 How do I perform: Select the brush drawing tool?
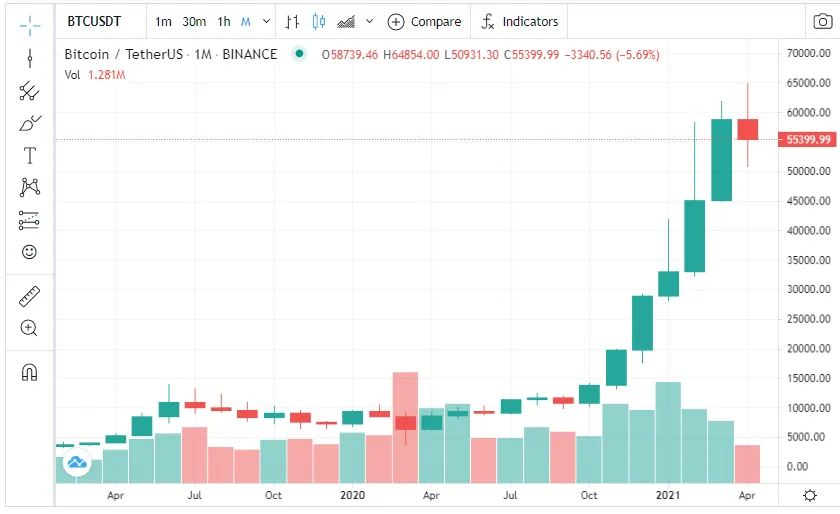click(x=29, y=123)
